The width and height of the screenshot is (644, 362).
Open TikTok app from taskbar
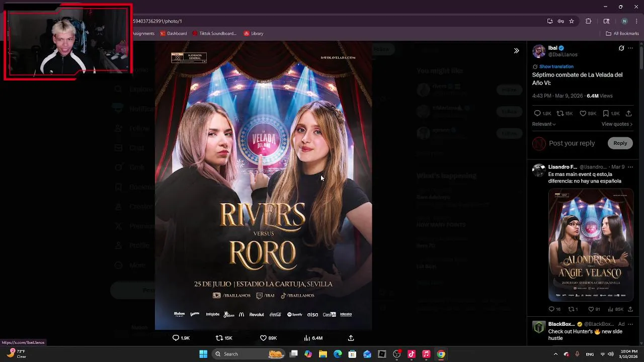tap(411, 354)
